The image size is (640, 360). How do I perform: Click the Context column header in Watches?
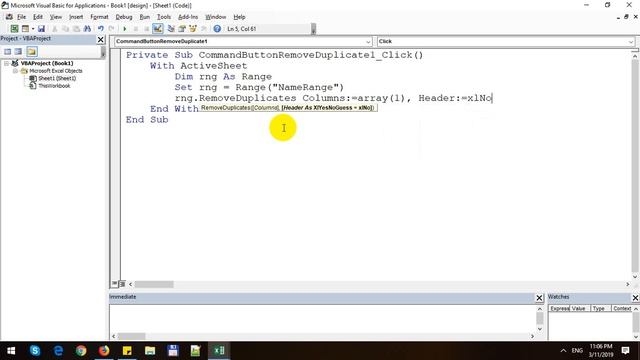[622, 308]
